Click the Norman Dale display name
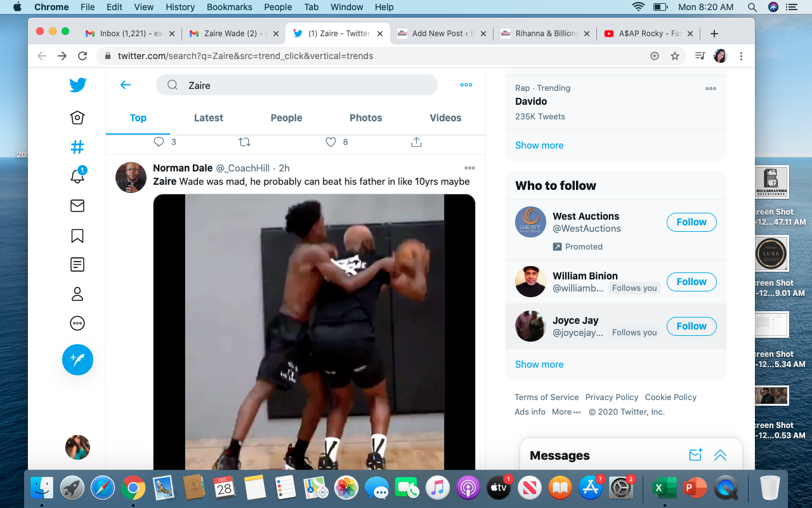This screenshot has height=508, width=812. [183, 168]
